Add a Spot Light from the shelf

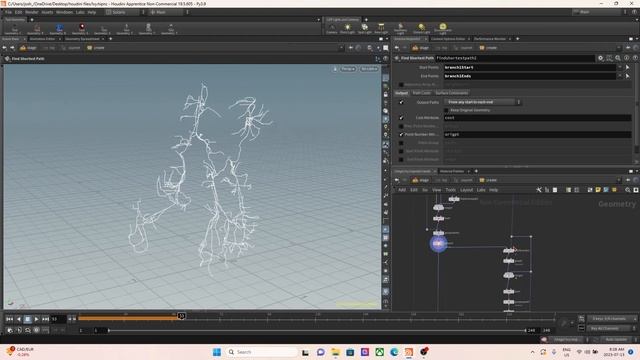pyautogui.click(x=364, y=29)
